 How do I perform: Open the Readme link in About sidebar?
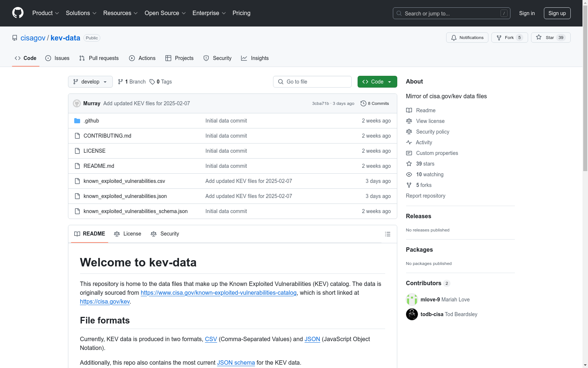[x=421, y=110]
